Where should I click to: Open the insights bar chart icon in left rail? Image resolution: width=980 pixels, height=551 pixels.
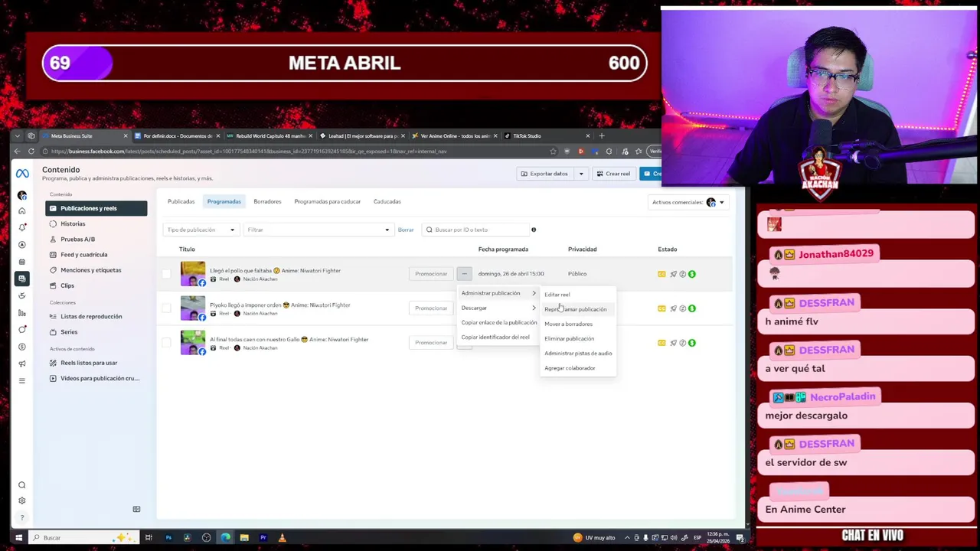[22, 312]
